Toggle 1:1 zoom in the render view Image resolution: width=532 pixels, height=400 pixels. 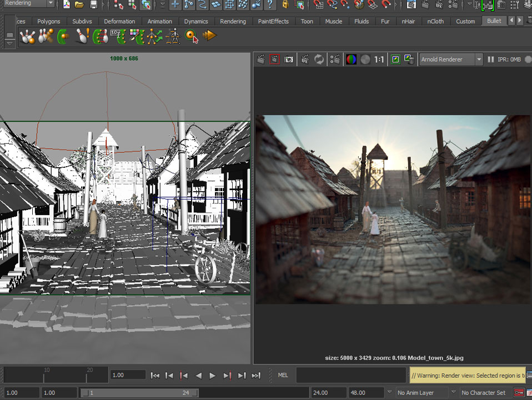[x=379, y=59]
